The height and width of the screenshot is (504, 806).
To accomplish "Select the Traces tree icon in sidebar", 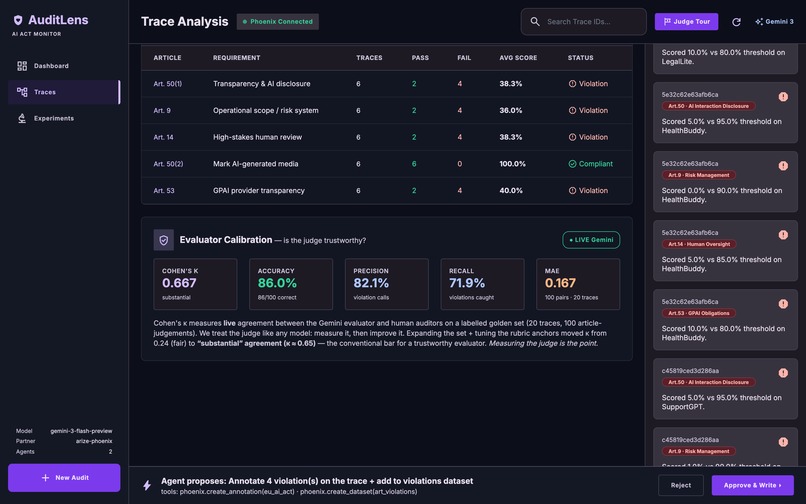I will [x=22, y=92].
